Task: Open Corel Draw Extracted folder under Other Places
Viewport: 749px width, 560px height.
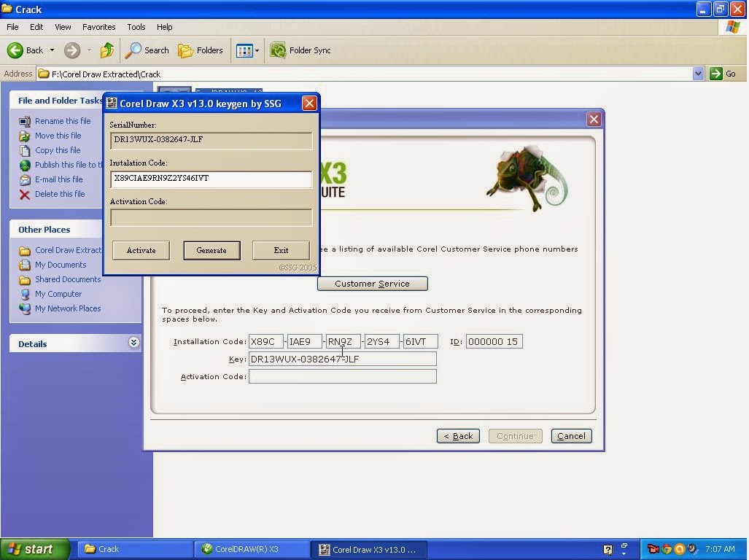Action: click(x=61, y=250)
